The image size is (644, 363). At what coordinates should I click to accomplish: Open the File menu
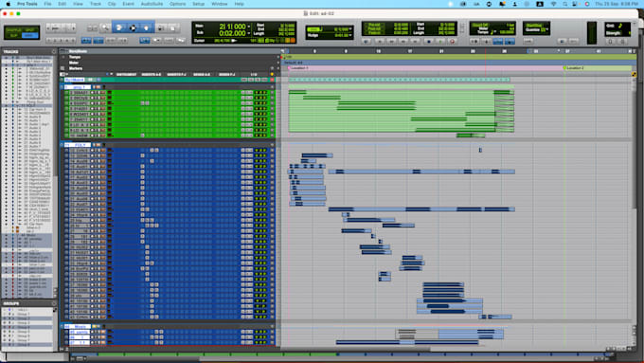(x=47, y=4)
